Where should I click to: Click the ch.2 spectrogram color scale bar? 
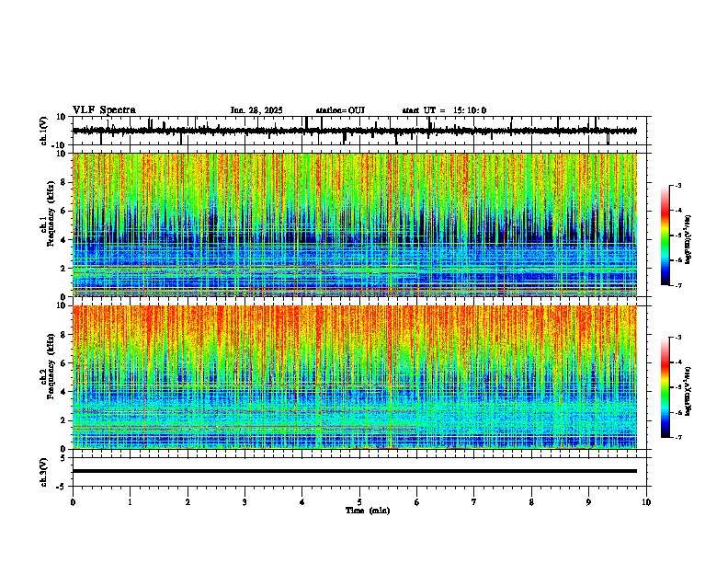pyautogui.click(x=665, y=387)
